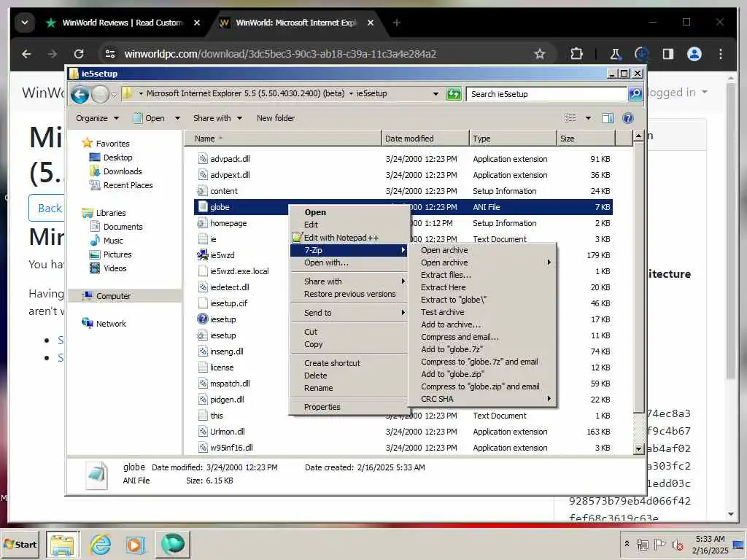Select Downloads in Favorites
This screenshot has height=560, width=747.
click(x=123, y=171)
